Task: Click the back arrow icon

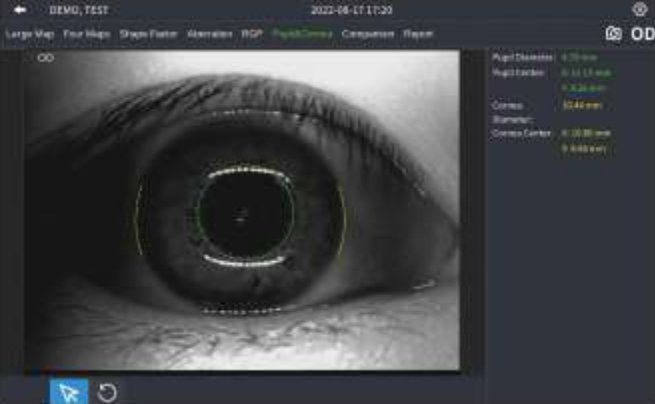Action: [x=19, y=10]
